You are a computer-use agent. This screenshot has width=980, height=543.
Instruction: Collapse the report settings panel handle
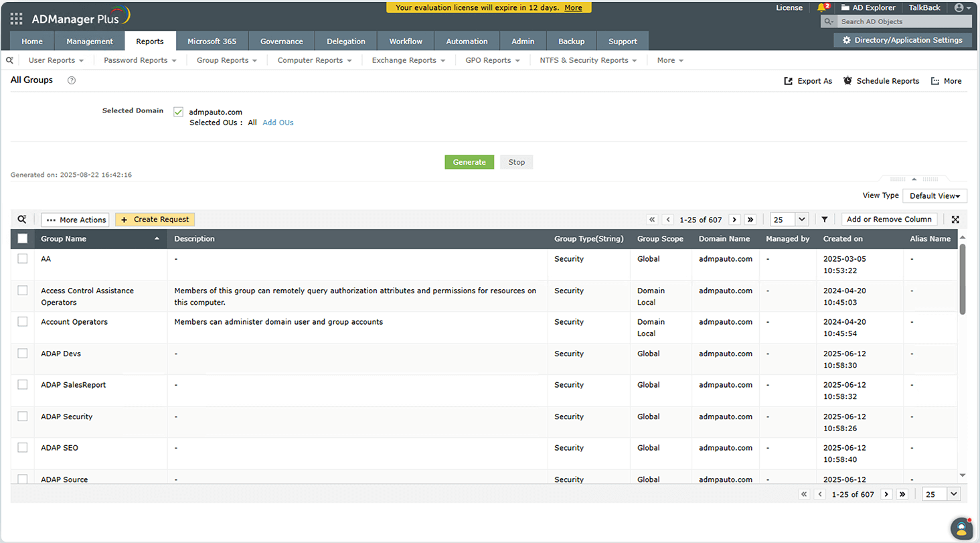click(x=914, y=179)
